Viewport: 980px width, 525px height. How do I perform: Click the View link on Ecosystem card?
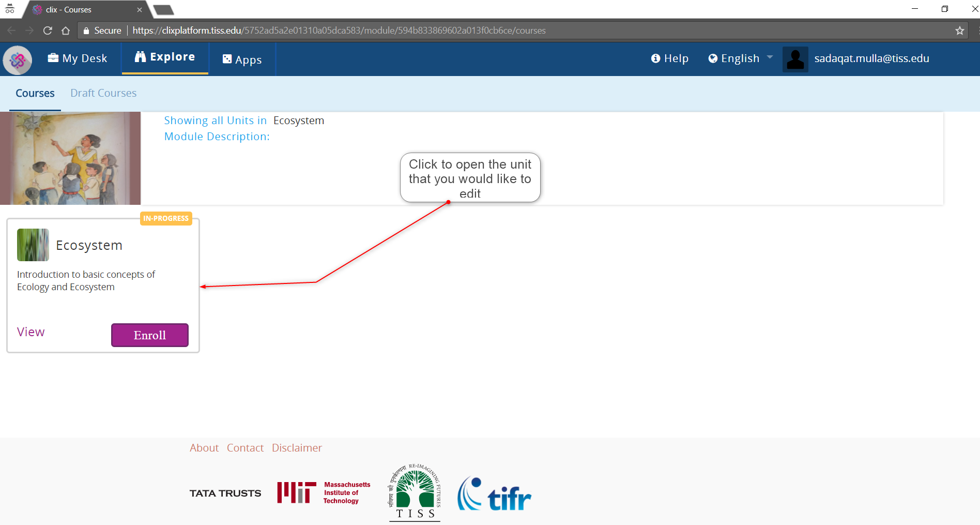31,332
